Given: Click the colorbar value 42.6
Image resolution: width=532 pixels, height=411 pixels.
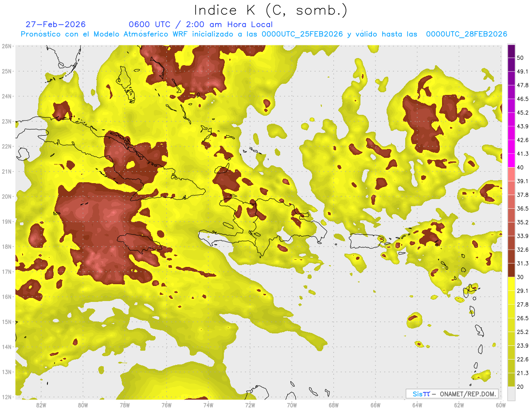Looking at the screenshot, I should coord(522,140).
